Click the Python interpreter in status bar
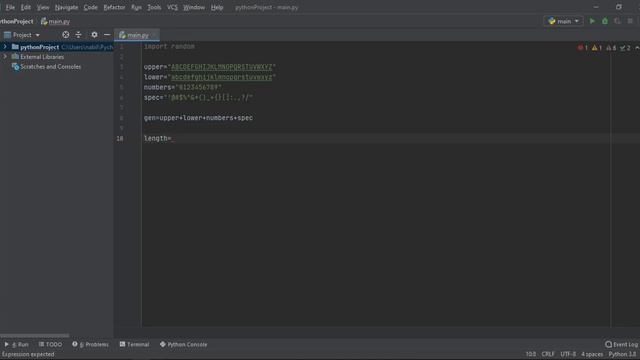The width and height of the screenshot is (640, 360). pyautogui.click(x=622, y=354)
